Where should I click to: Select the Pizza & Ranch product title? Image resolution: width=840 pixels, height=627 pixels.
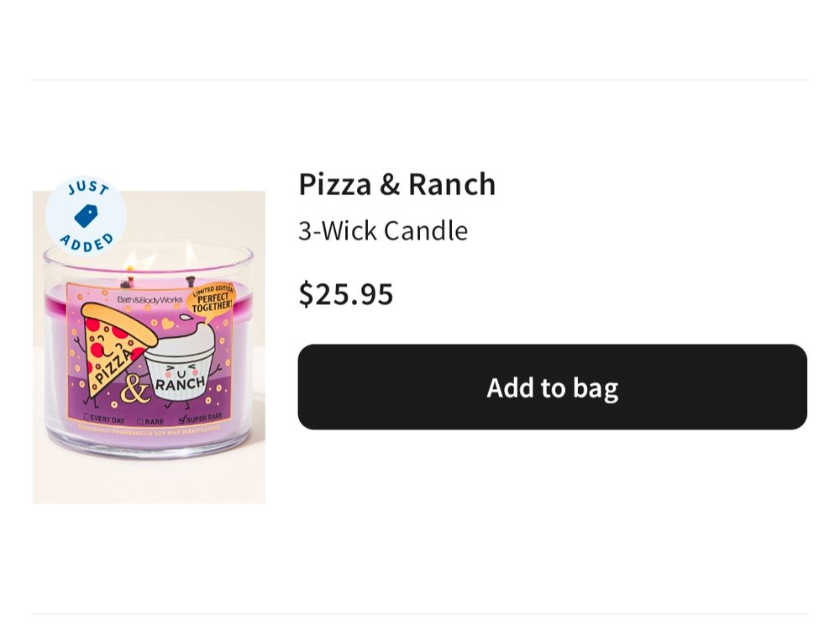click(x=396, y=184)
